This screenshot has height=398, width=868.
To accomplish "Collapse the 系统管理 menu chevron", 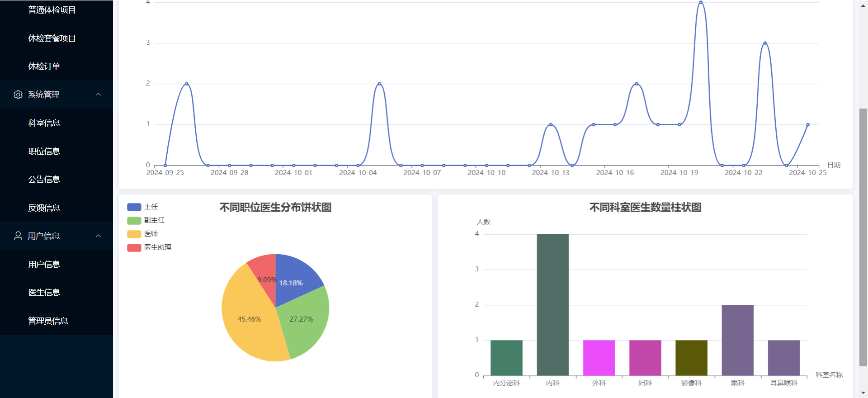I will [99, 95].
